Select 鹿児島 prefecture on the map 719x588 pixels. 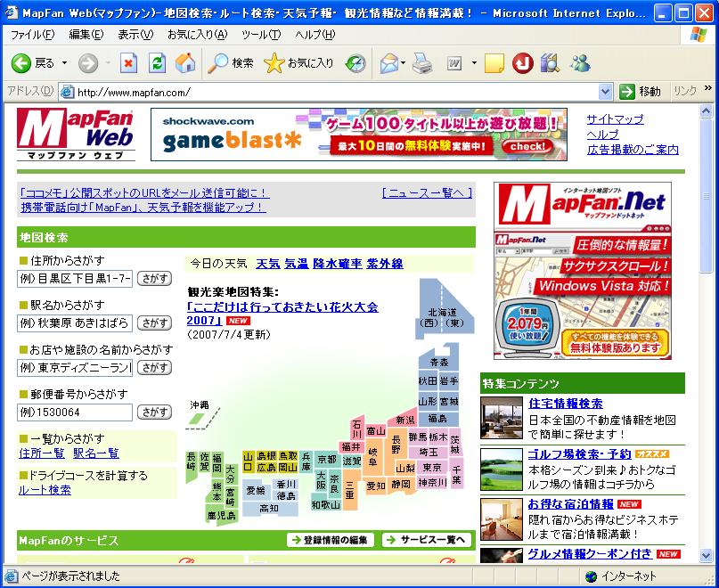(221, 516)
